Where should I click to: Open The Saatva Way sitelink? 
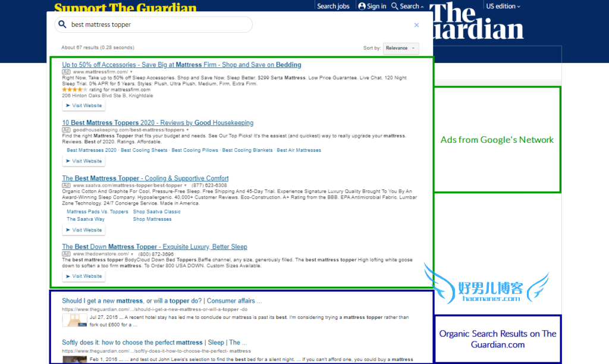coord(86,219)
